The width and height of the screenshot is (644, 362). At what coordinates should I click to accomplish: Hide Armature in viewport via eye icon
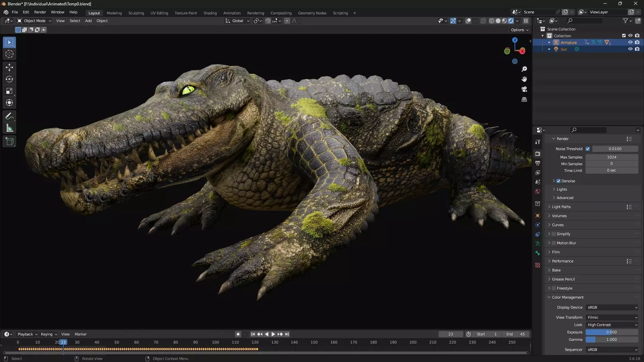point(630,42)
